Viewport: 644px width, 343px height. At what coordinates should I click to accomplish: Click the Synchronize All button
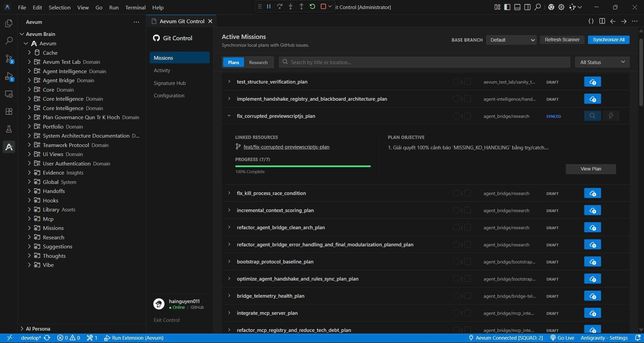tap(608, 40)
